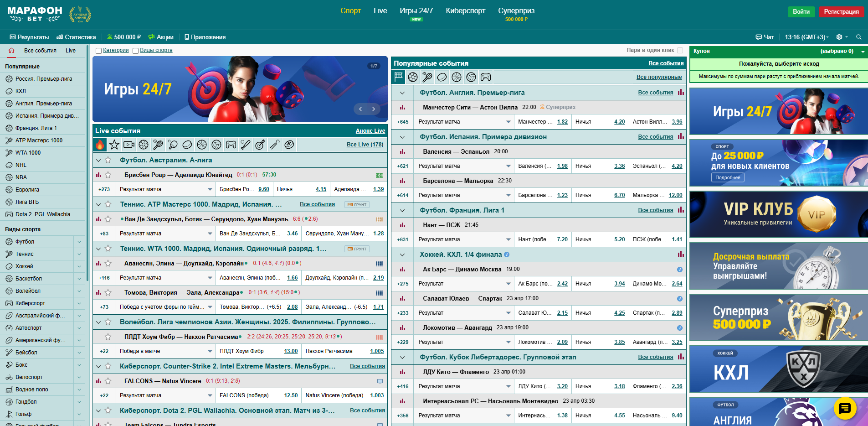
Task: Filter popular events by hockey puck icon
Action: [x=442, y=77]
